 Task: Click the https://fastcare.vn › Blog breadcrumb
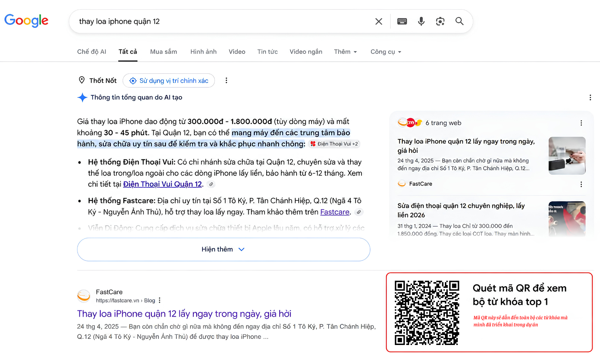pos(125,301)
